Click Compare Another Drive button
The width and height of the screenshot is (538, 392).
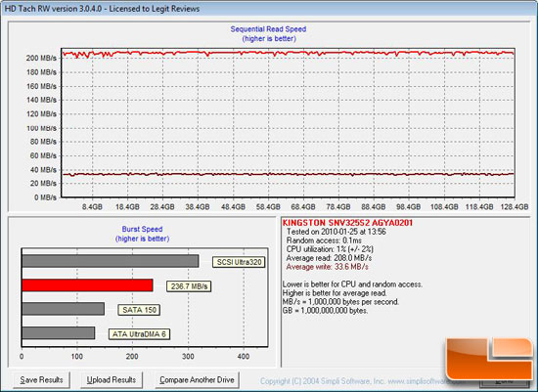(197, 380)
